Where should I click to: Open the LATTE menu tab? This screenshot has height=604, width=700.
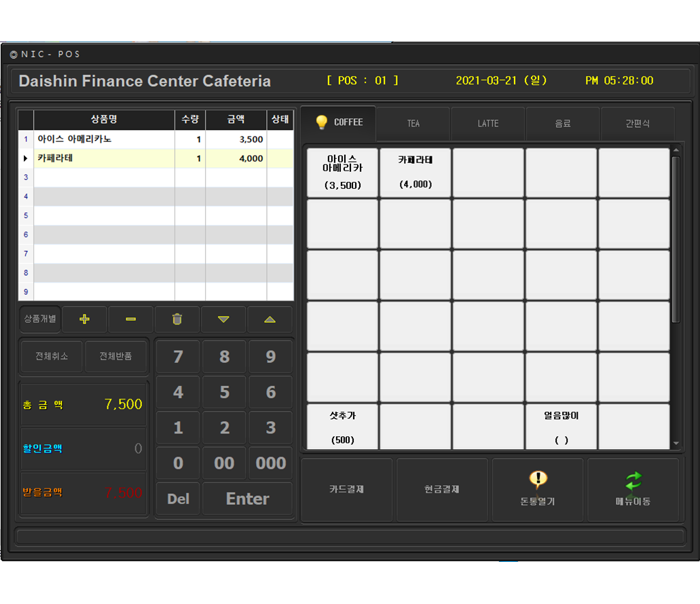point(487,124)
